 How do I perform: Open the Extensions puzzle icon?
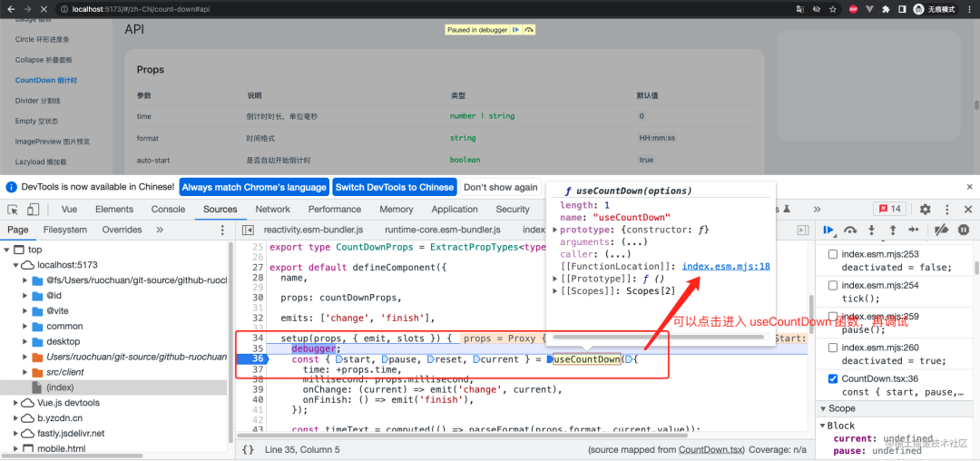coord(886,9)
